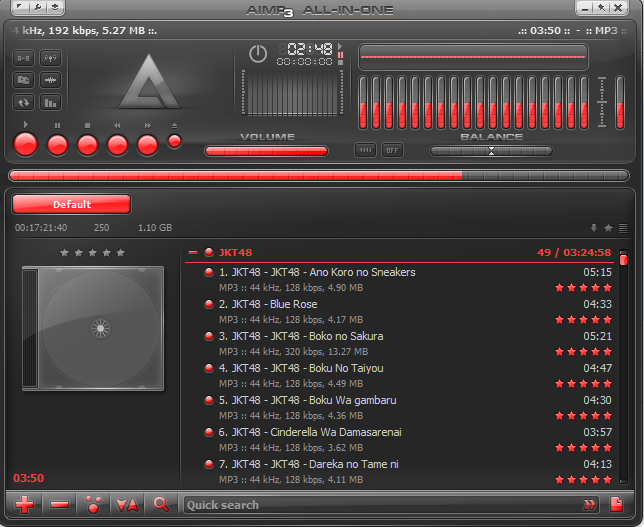Toggle the repeat loop button
The image size is (644, 527).
23,102
